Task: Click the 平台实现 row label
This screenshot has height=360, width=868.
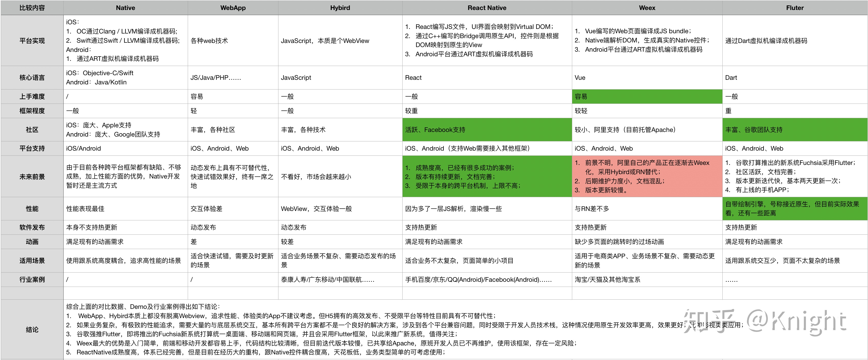Action: [32, 40]
